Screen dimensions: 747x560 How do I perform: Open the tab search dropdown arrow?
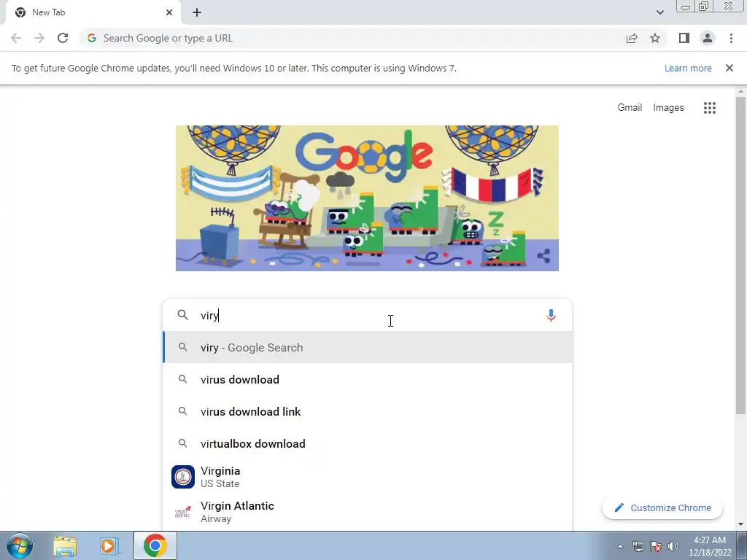pos(659,12)
